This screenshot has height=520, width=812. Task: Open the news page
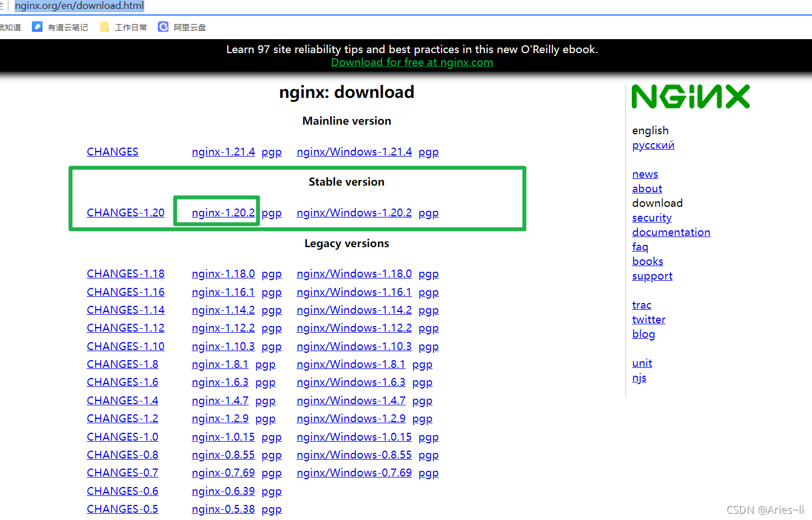click(645, 174)
